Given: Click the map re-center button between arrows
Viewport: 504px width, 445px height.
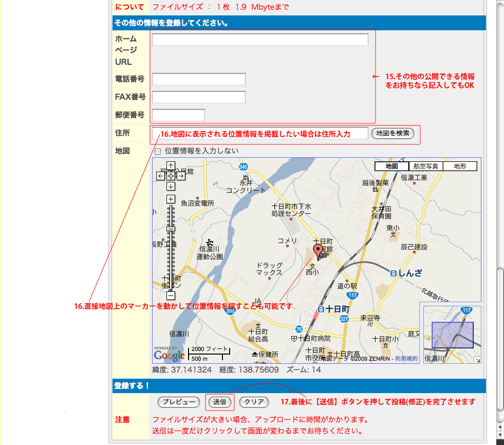Looking at the screenshot, I should coord(171,176).
